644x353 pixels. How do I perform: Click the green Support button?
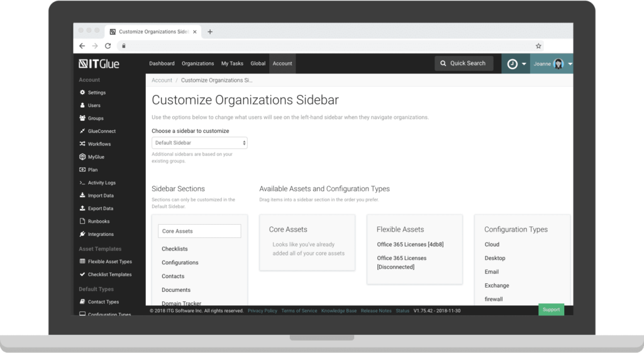tap(551, 310)
